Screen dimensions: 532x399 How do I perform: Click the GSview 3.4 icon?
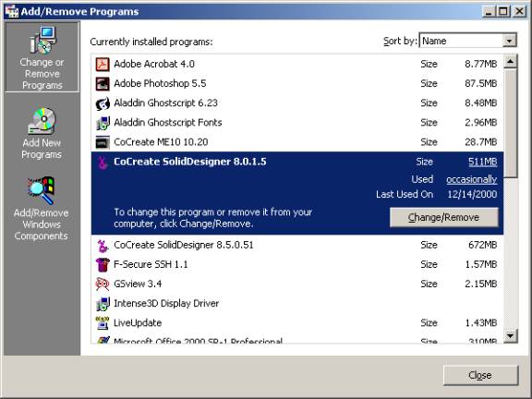click(x=103, y=284)
